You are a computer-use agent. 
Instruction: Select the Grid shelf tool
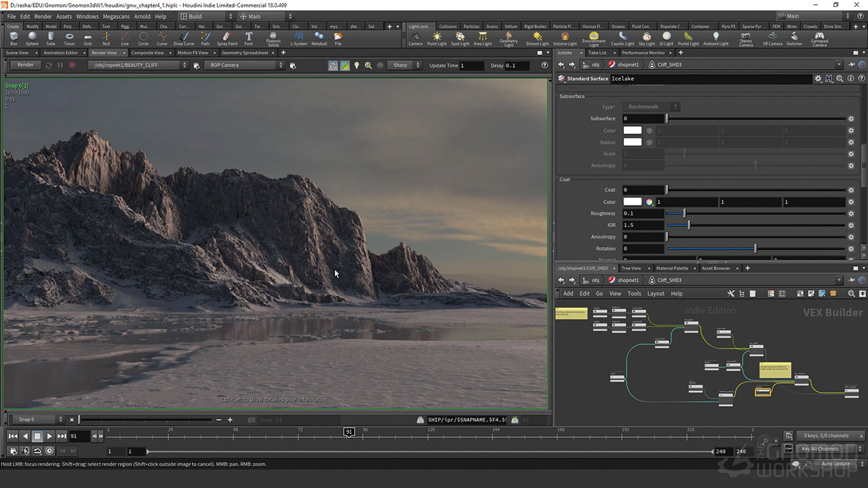87,39
